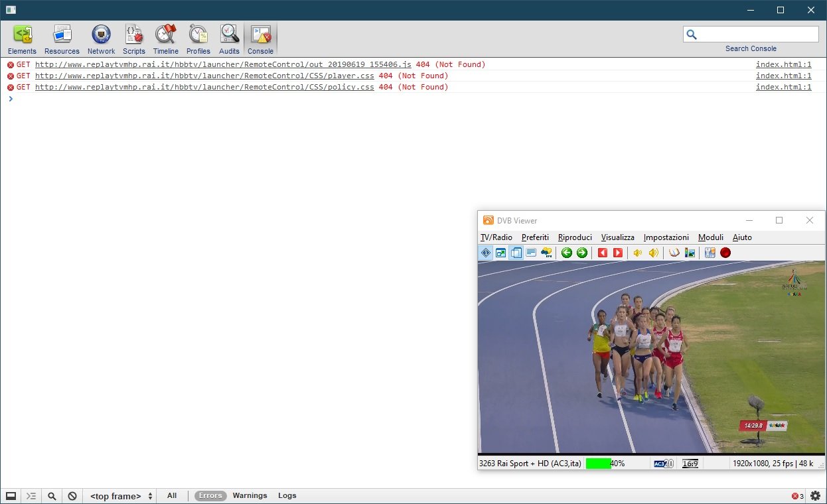Open the player.css 404 URL link

click(x=204, y=76)
